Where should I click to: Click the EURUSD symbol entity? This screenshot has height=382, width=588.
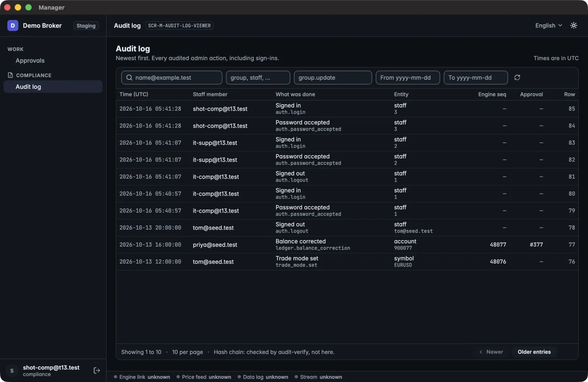(x=403, y=265)
